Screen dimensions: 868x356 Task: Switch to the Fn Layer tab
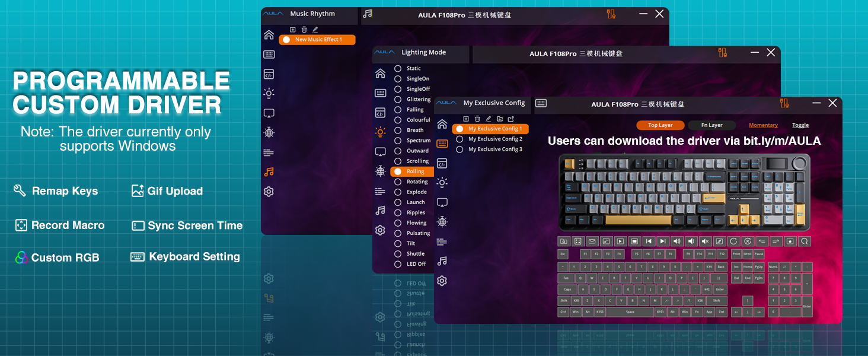coord(711,125)
